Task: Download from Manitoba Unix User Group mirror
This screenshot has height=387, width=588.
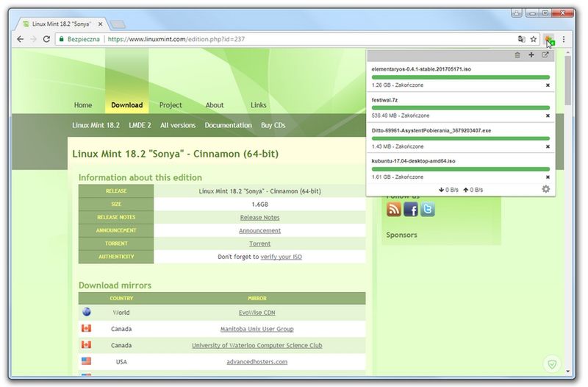Action: [257, 329]
